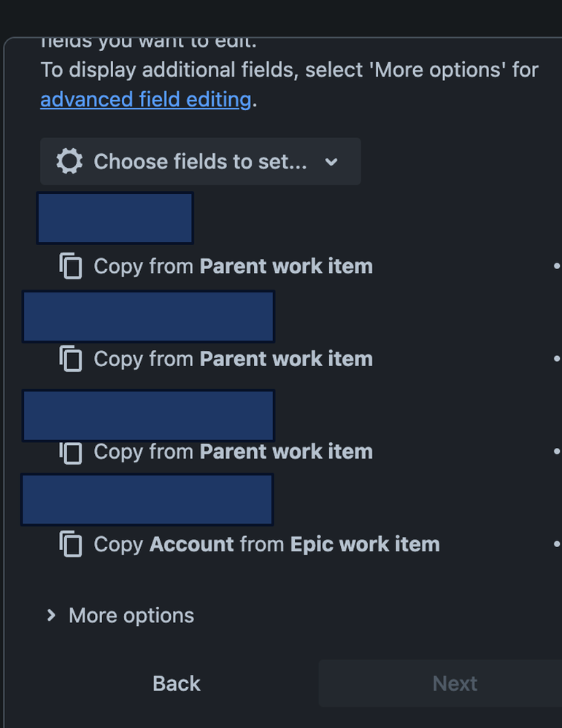Open the advanced field editing link
Image resolution: width=562 pixels, height=728 pixels.
click(x=145, y=99)
